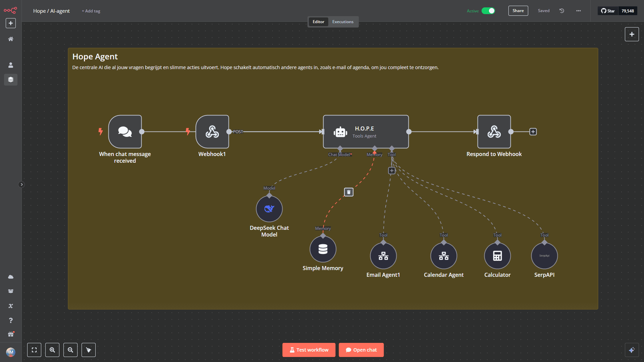Click the Share button
Screen dimensions: 644x362
[518, 11]
